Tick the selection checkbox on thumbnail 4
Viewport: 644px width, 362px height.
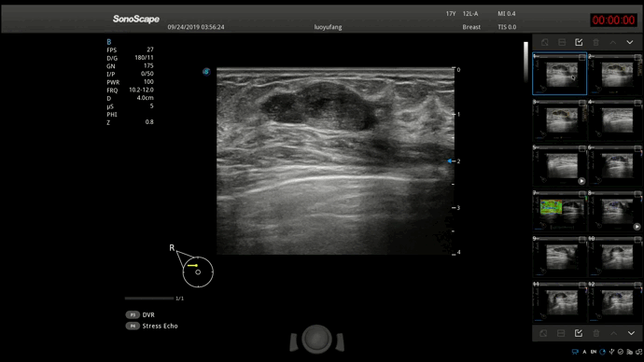tap(637, 103)
